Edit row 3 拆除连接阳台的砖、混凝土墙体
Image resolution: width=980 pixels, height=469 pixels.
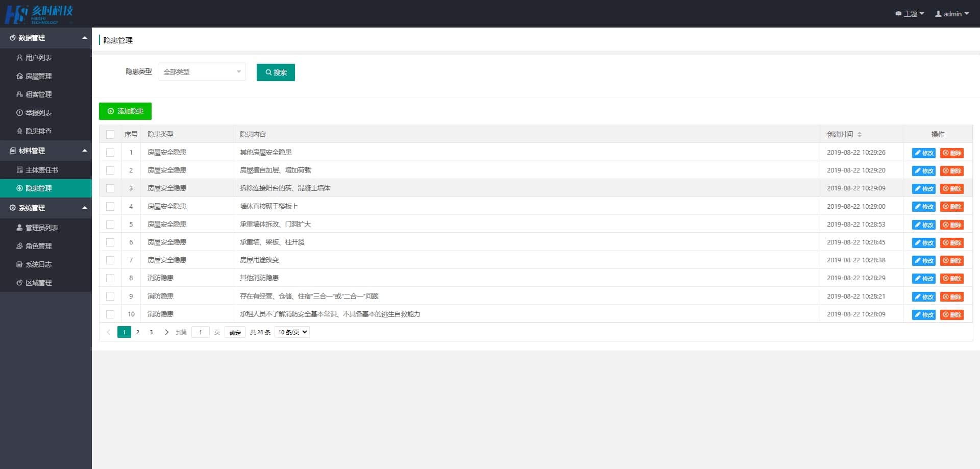pyautogui.click(x=924, y=189)
